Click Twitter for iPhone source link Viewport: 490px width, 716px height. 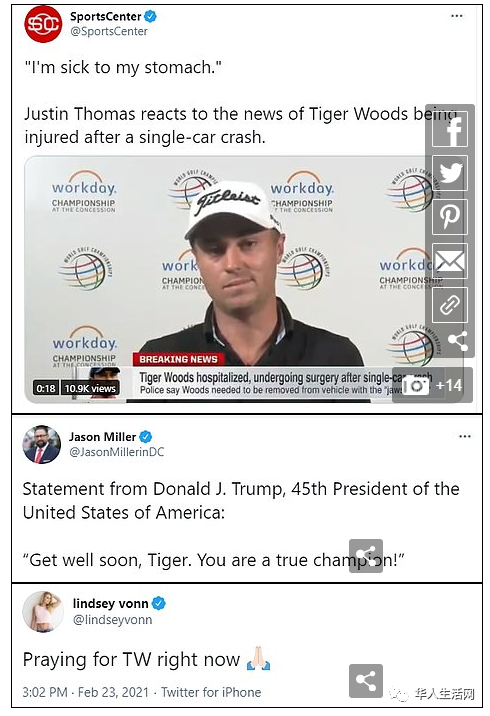[x=211, y=692]
